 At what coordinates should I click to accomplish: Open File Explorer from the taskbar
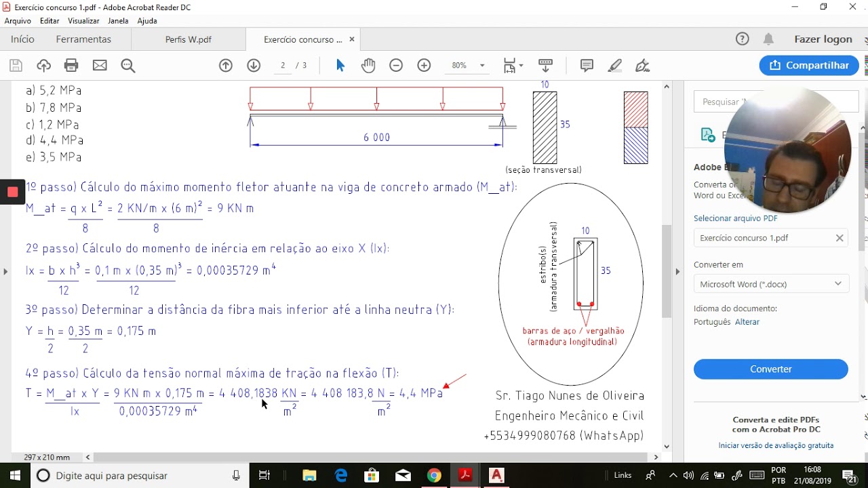(x=309, y=476)
